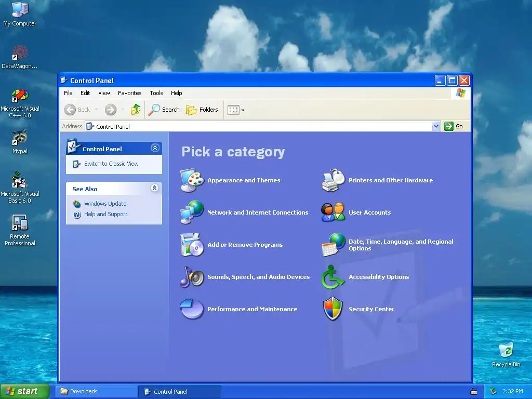Screen dimensions: 532x399
Task: Click the Control Panel title bar icon
Action: [x=64, y=81]
